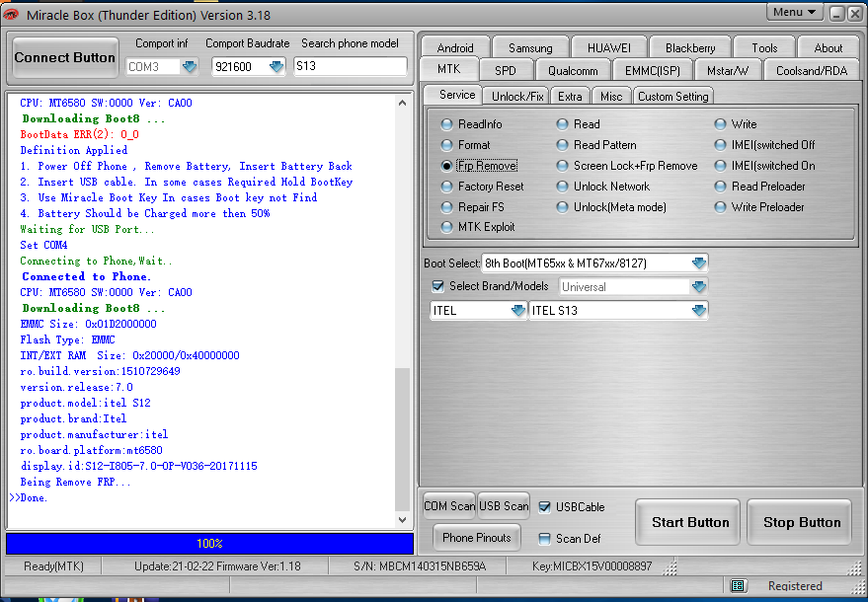Switch to the Tools tab
Screen dimensions: 868x602
pyautogui.click(x=764, y=47)
